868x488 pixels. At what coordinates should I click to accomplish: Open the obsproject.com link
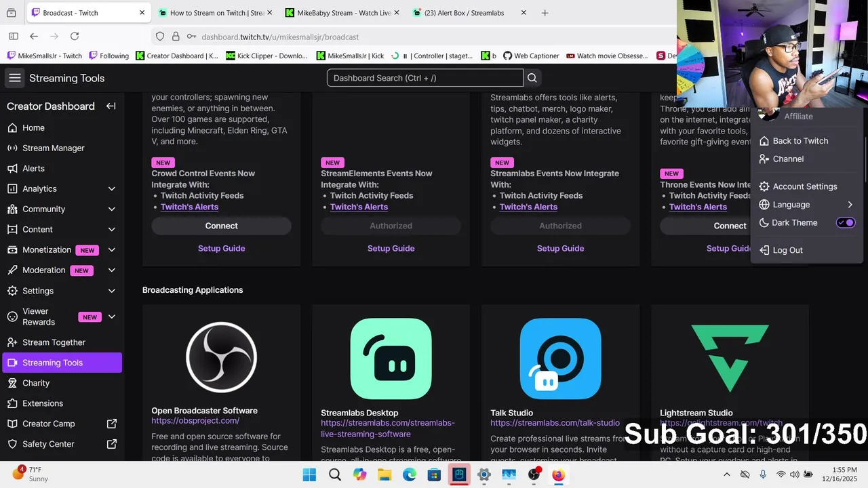(195, 421)
